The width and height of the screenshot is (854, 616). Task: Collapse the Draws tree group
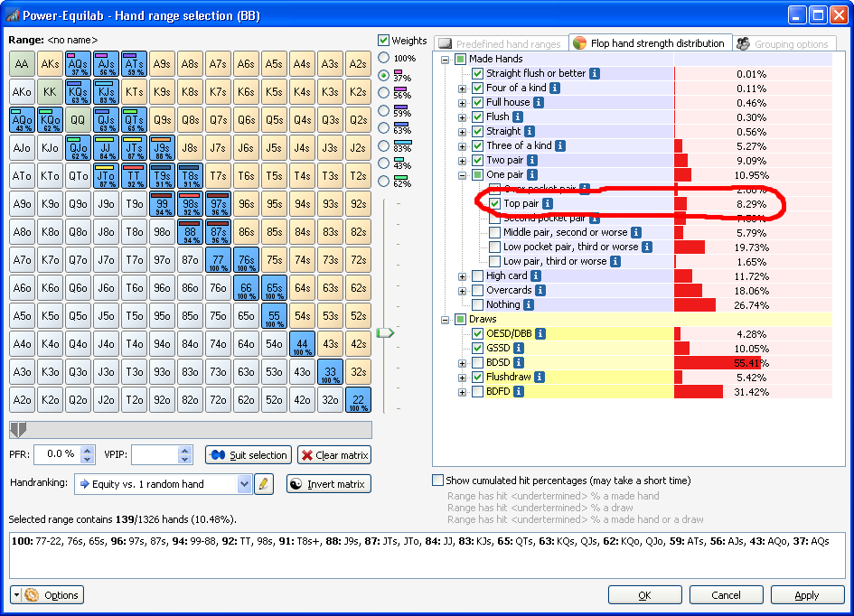(x=445, y=320)
